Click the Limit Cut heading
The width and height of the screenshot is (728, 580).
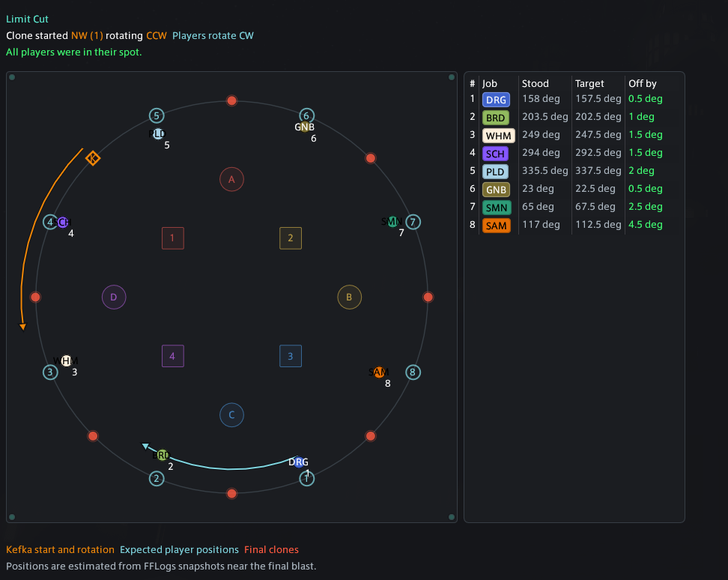click(27, 19)
